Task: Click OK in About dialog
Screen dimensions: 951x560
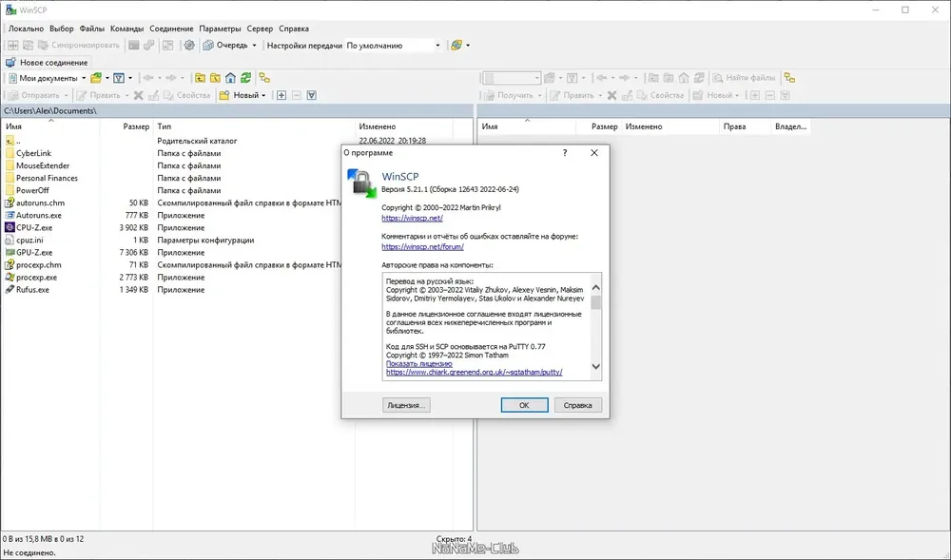Action: click(x=525, y=405)
